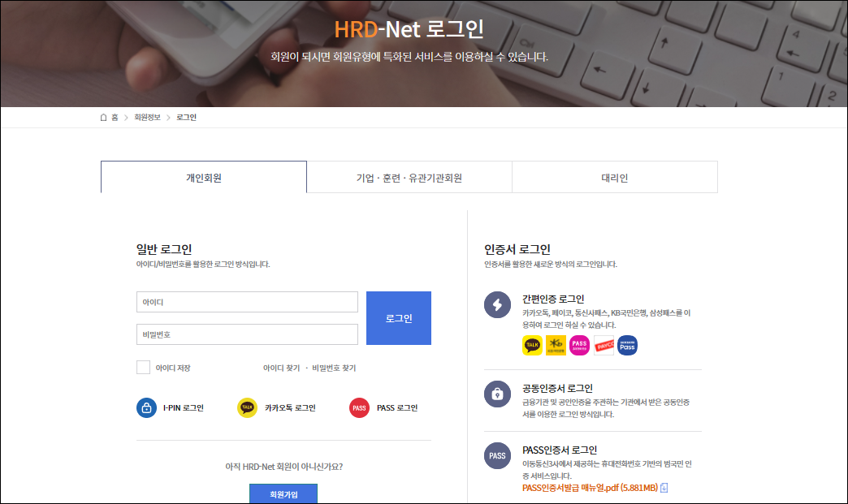Click the HRD-Net 로그인 banner title
The image size is (848, 504).
[x=409, y=29]
